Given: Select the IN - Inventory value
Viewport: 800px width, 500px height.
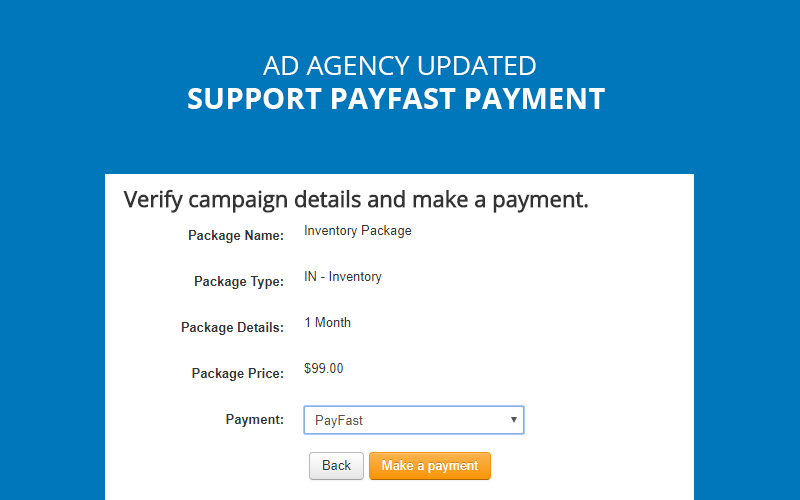Looking at the screenshot, I should (x=342, y=277).
